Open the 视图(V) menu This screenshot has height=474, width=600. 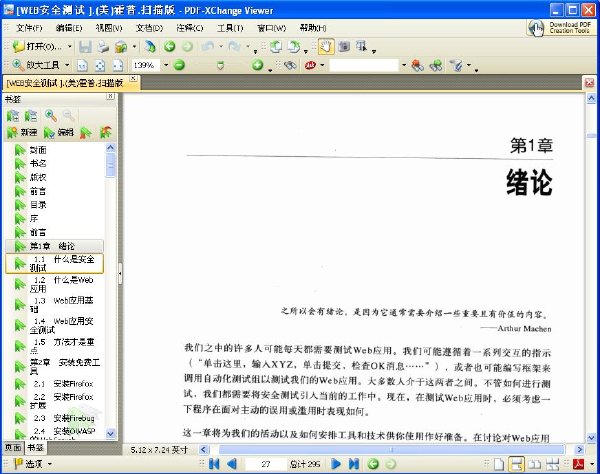109,28
